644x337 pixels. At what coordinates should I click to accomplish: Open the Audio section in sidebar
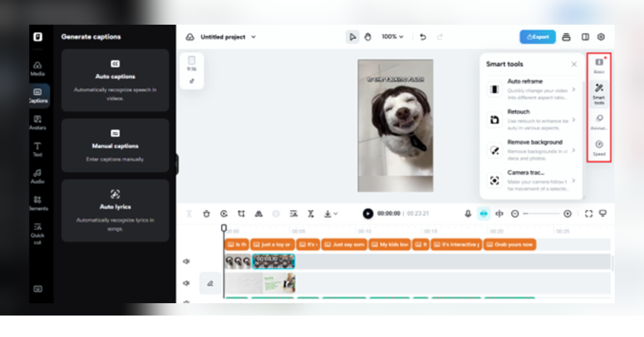(x=38, y=177)
